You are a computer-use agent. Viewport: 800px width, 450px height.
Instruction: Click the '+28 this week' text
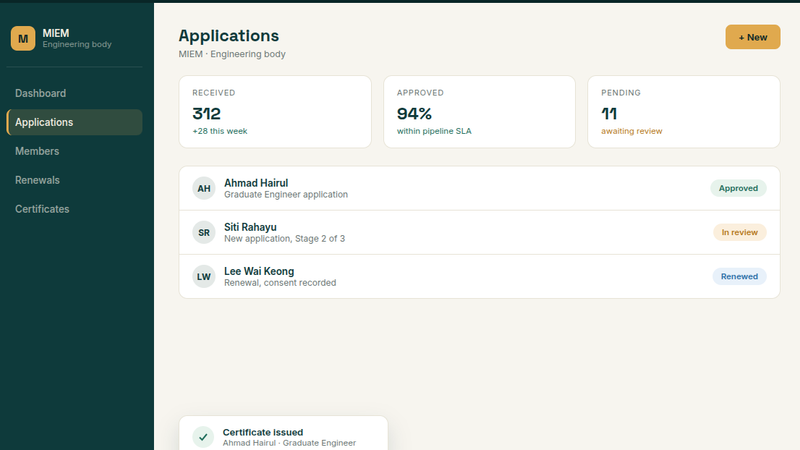tap(220, 131)
